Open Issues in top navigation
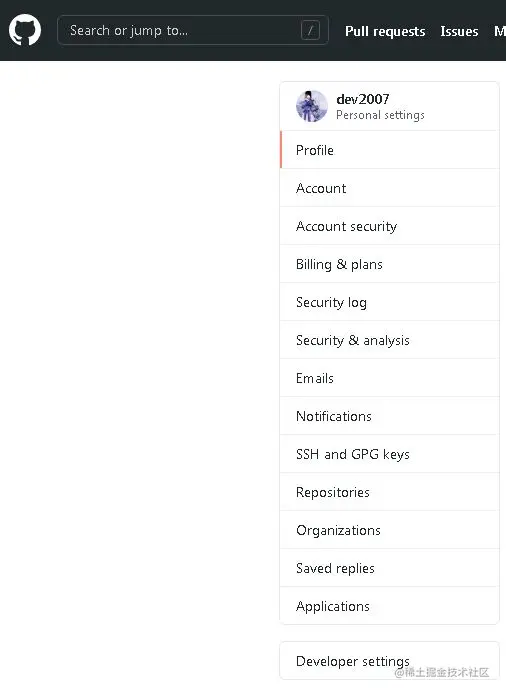This screenshot has height=695, width=506. tap(459, 31)
